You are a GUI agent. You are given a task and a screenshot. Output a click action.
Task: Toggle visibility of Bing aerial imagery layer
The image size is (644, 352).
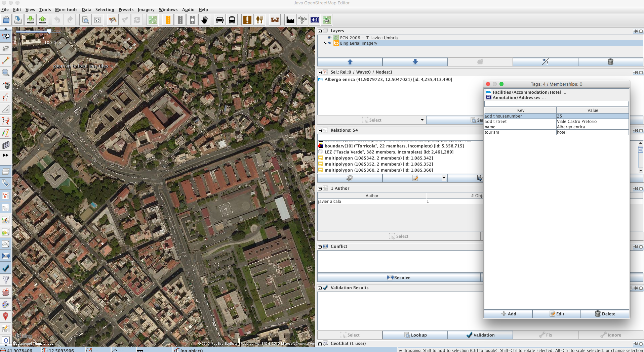click(x=329, y=43)
